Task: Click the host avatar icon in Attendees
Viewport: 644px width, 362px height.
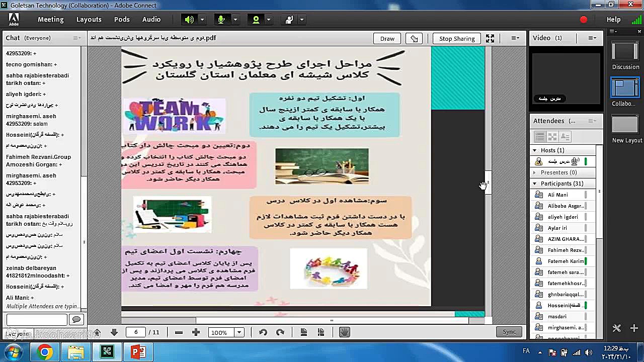Action: point(539,161)
